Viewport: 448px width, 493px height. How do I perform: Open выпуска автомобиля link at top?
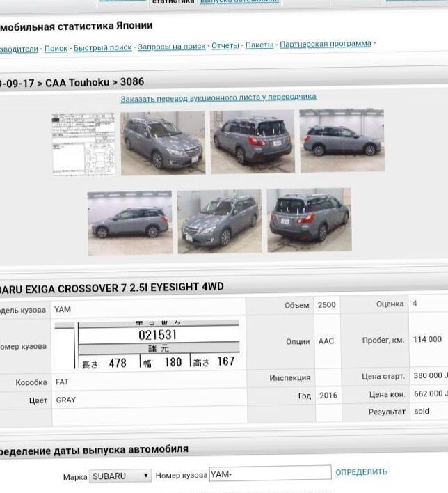coord(240,1)
